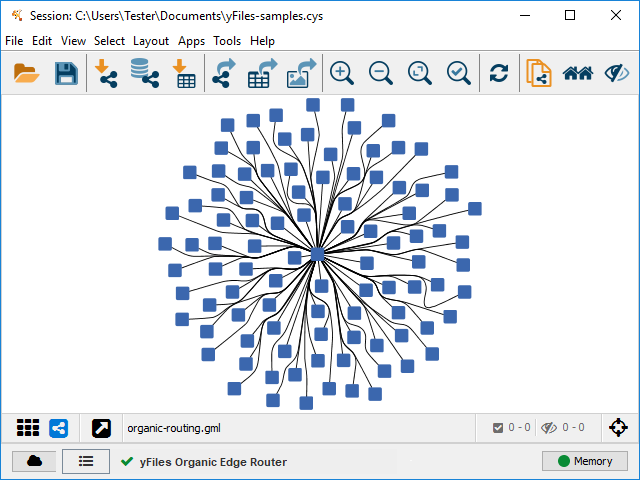Zoom out of the network
Screen dimensions: 640x480
click(x=381, y=73)
